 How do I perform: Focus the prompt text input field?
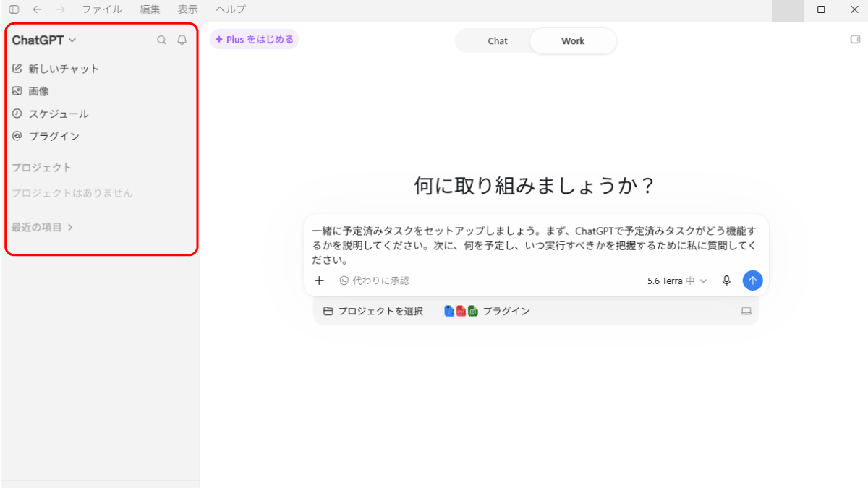tap(535, 245)
